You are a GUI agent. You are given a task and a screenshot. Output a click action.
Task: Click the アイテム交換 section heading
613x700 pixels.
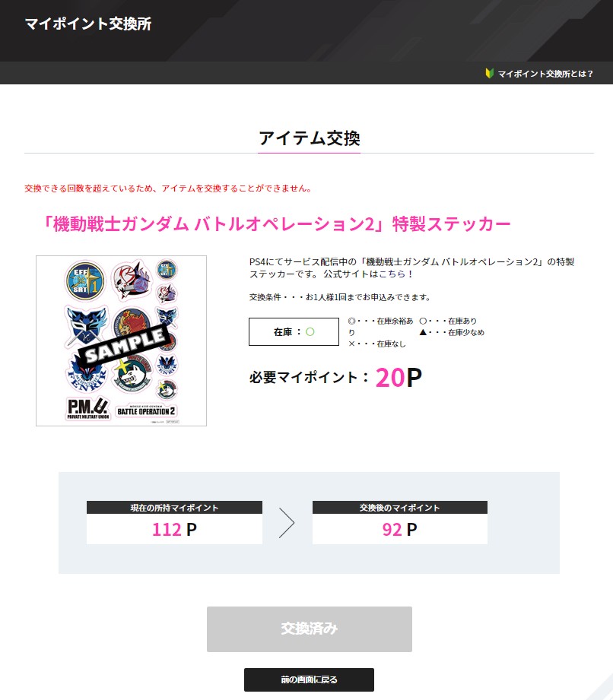coord(310,138)
